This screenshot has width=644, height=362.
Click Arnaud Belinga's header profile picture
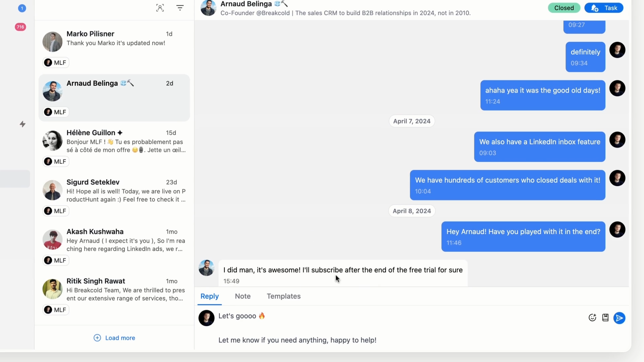pyautogui.click(x=208, y=8)
